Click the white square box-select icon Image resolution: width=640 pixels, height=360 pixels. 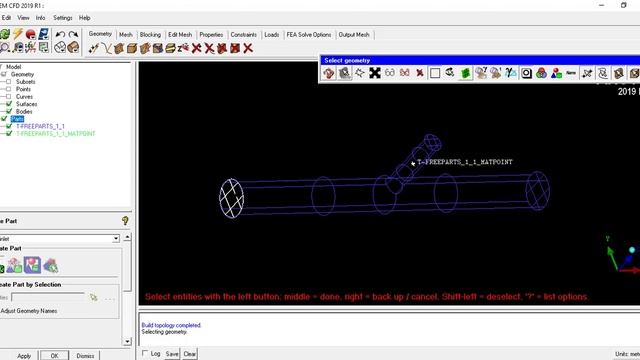(435, 73)
